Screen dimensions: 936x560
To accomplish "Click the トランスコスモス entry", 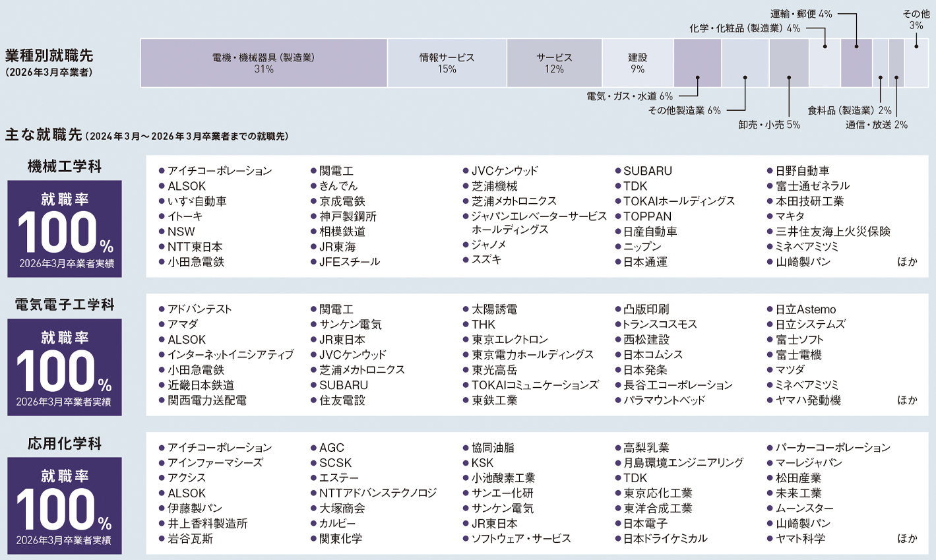I will 660,325.
